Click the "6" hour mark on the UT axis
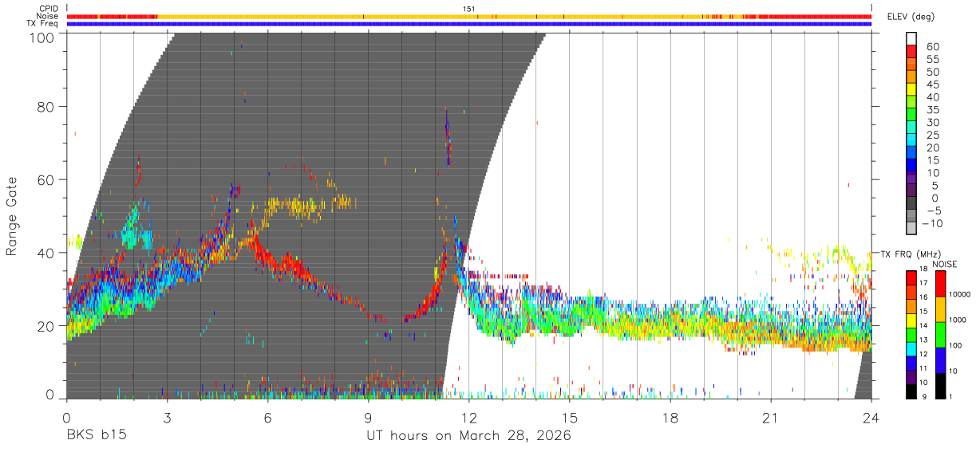This screenshot has height=452, width=980. 268,418
